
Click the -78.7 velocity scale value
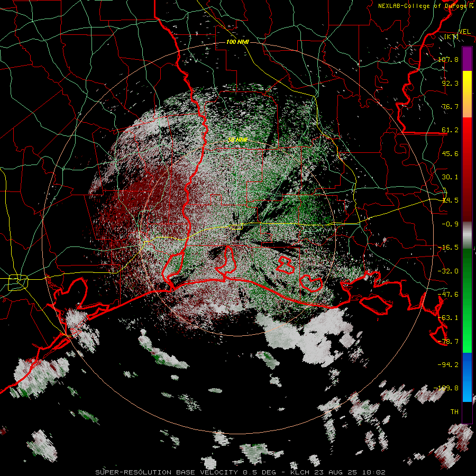(x=448, y=341)
